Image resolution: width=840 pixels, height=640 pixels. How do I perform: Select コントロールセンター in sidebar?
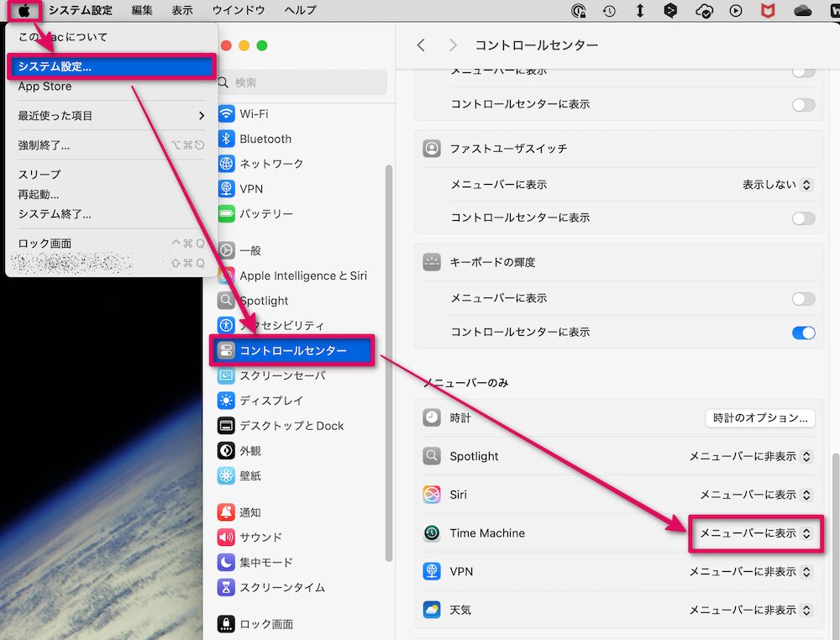(292, 351)
